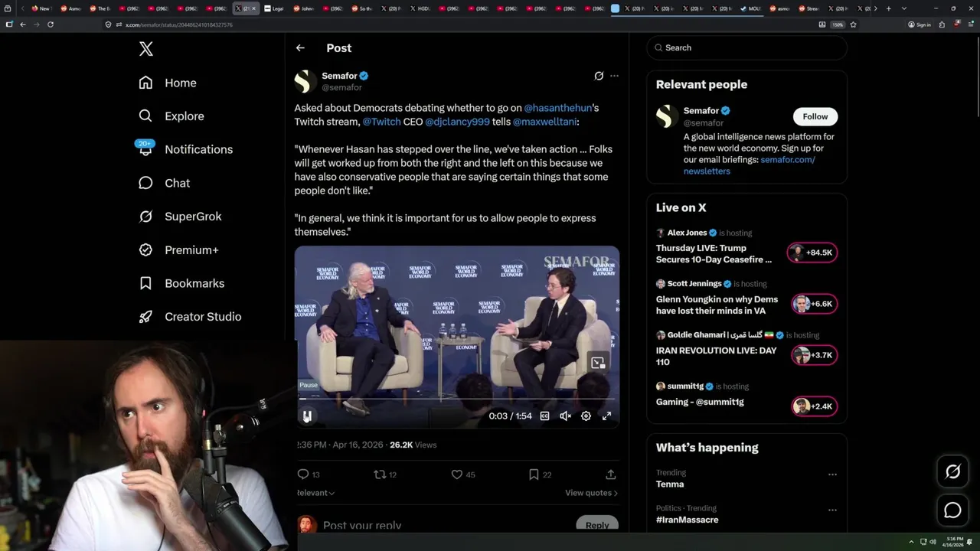The height and width of the screenshot is (551, 980).
Task: Click the browser Sign in button
Action: pos(920,24)
